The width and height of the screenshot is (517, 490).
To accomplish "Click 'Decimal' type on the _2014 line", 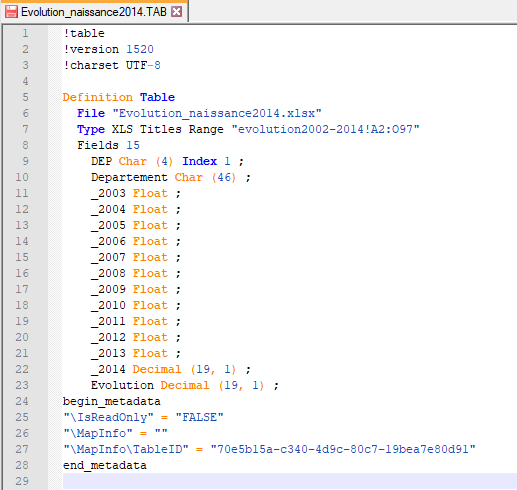I will click(x=157, y=369).
